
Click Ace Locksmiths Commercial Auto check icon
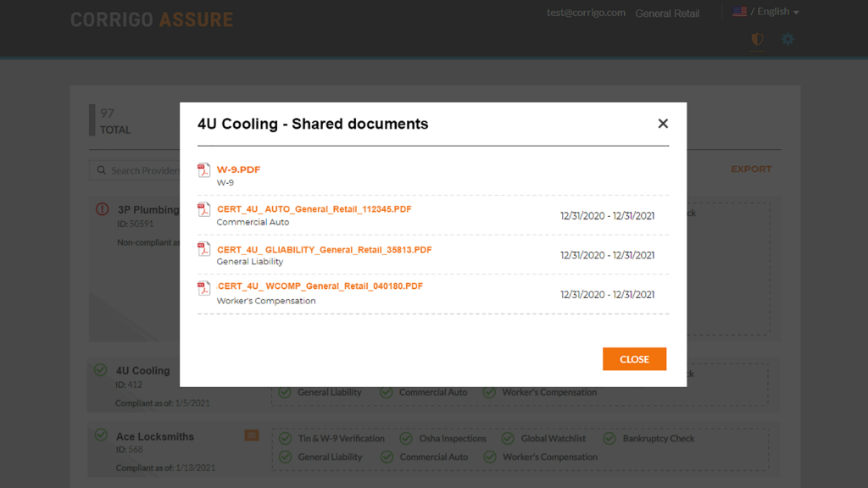[387, 457]
